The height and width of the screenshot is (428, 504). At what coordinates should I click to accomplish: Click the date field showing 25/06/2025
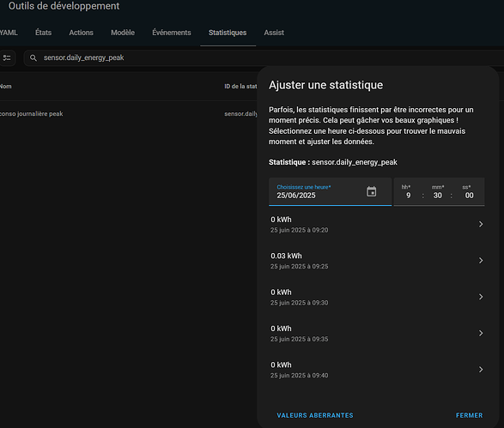pyautogui.click(x=330, y=191)
